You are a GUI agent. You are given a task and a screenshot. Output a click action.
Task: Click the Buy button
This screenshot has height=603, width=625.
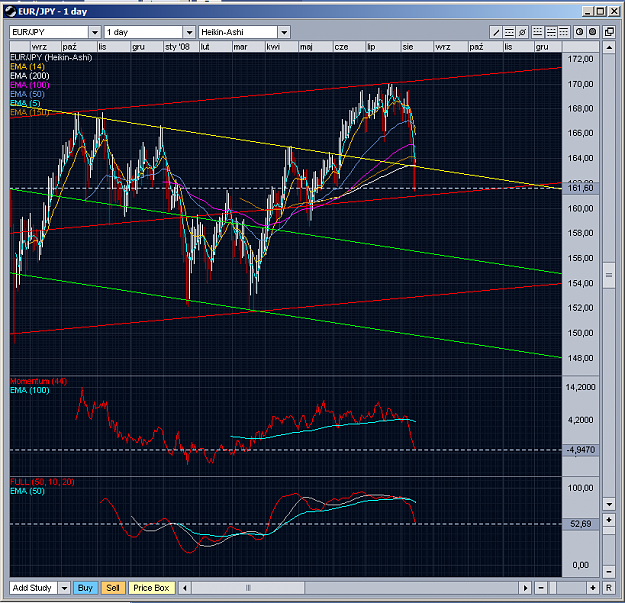(85, 588)
